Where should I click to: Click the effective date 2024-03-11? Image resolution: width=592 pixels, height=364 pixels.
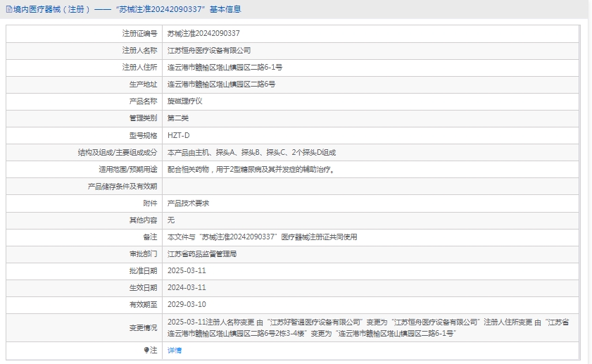[187, 287]
